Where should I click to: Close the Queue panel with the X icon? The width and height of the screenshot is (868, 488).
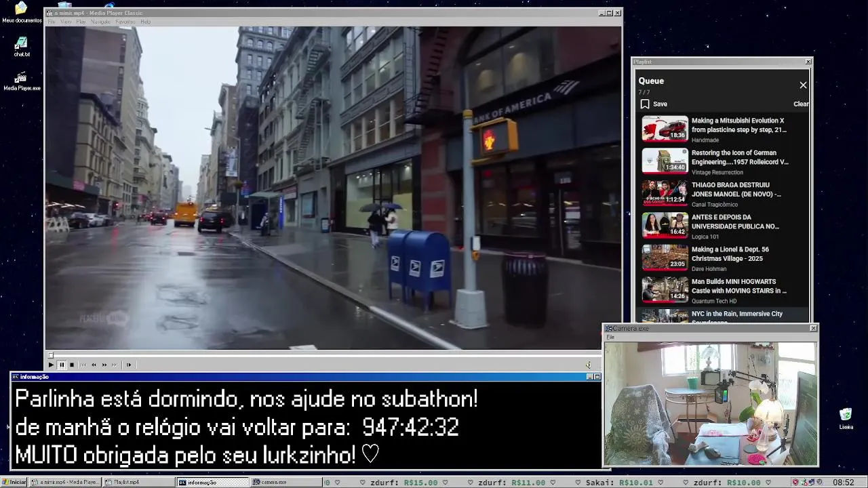(x=803, y=85)
